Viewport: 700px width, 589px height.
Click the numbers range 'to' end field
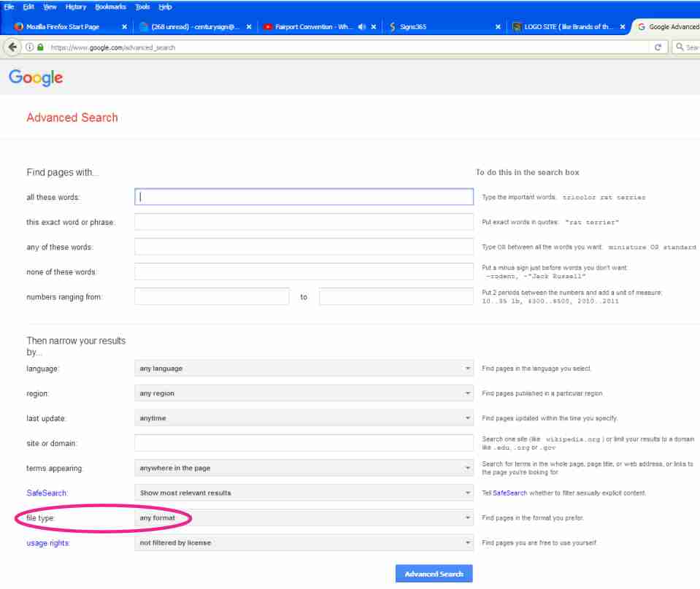(x=396, y=297)
